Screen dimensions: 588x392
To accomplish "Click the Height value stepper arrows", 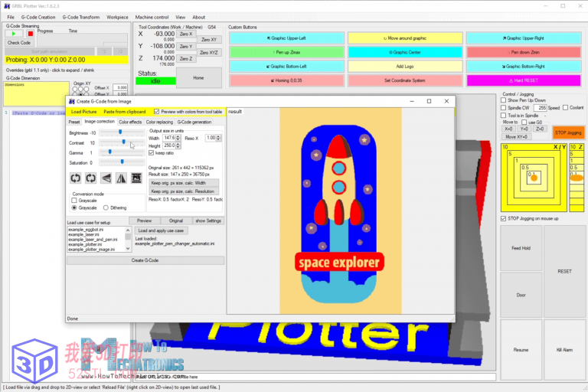I will (178, 145).
